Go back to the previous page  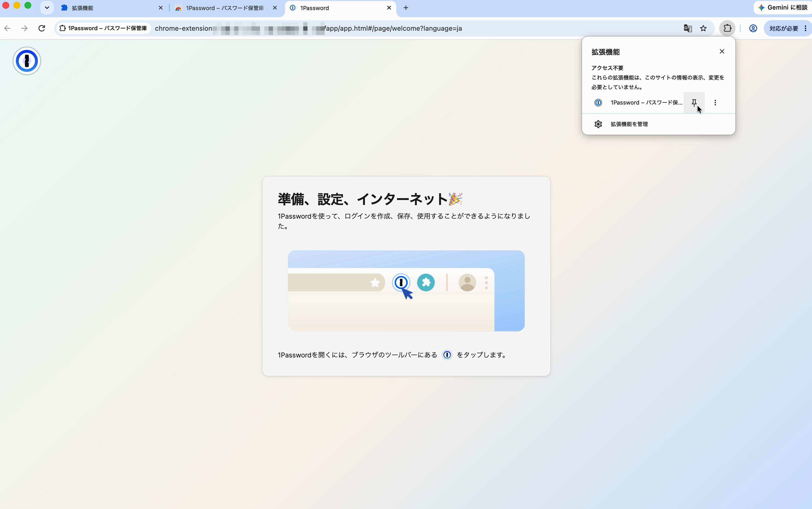7,28
